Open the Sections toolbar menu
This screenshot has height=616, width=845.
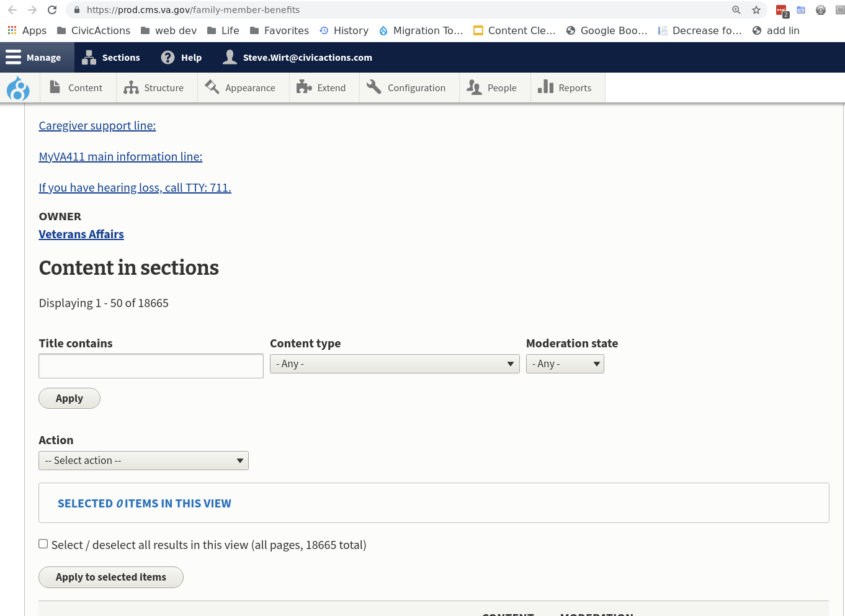[x=111, y=57]
